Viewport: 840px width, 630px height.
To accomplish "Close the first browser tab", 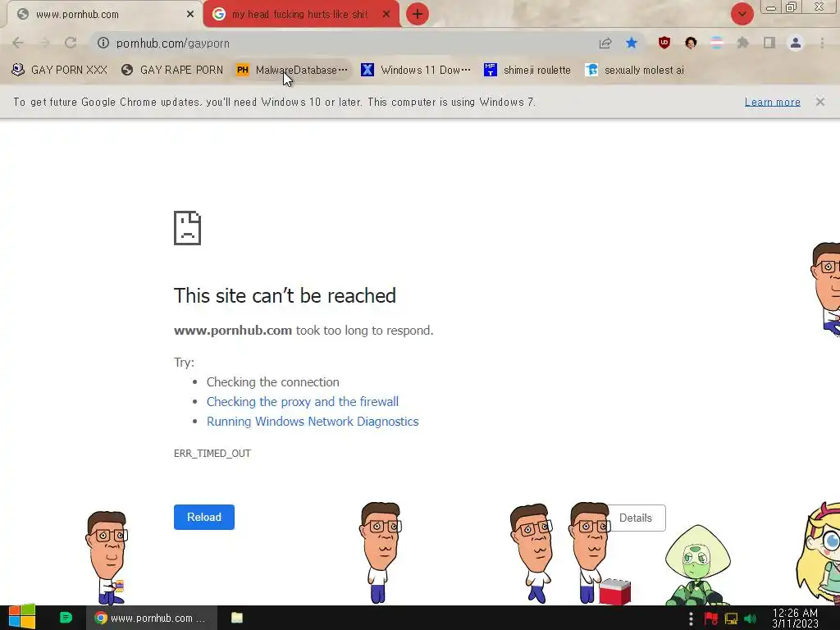I will (x=190, y=15).
